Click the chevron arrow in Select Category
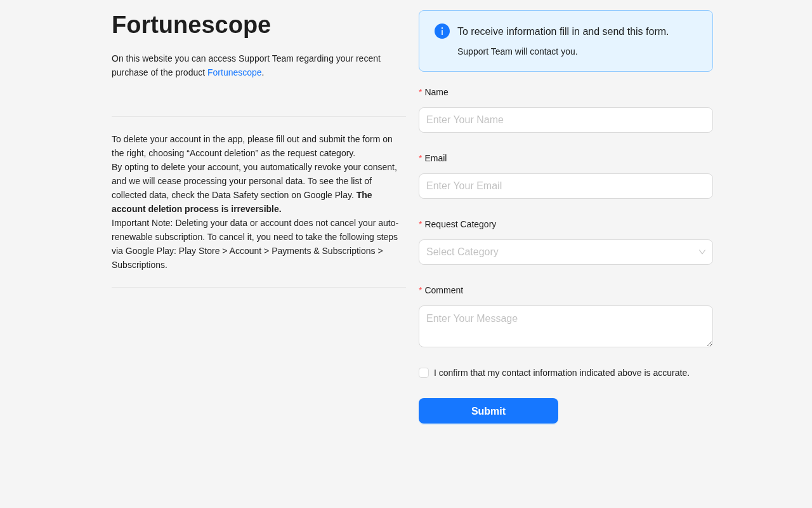The image size is (812, 508). [702, 252]
